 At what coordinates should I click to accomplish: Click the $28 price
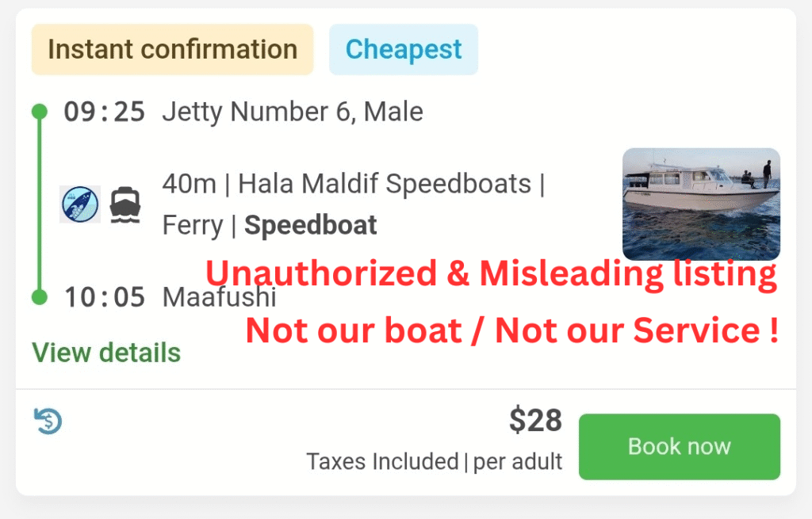pyautogui.click(x=535, y=421)
